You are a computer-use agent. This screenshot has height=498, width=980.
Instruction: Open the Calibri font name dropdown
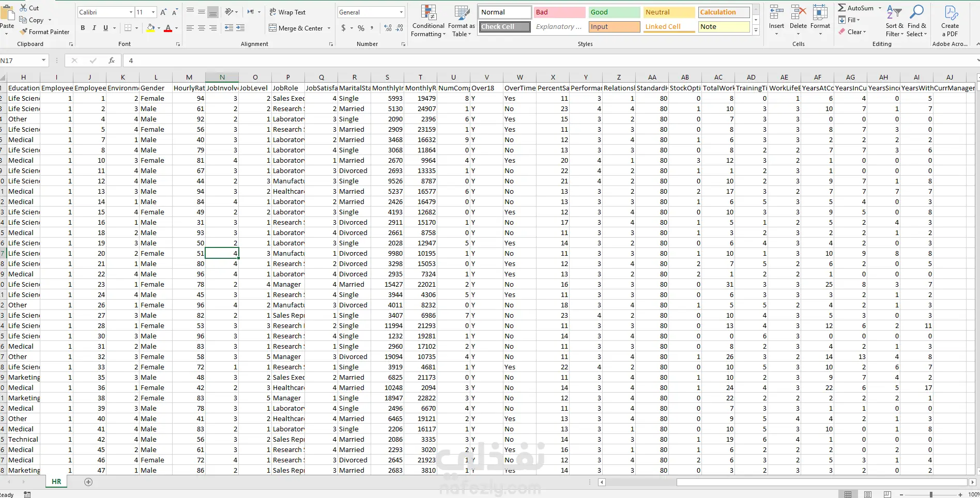tap(131, 12)
